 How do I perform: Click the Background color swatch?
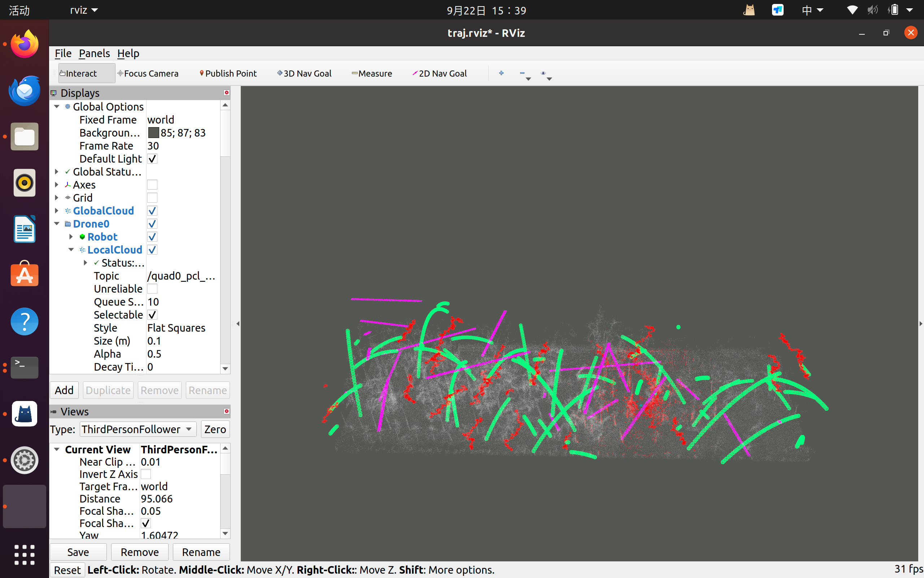coord(153,133)
